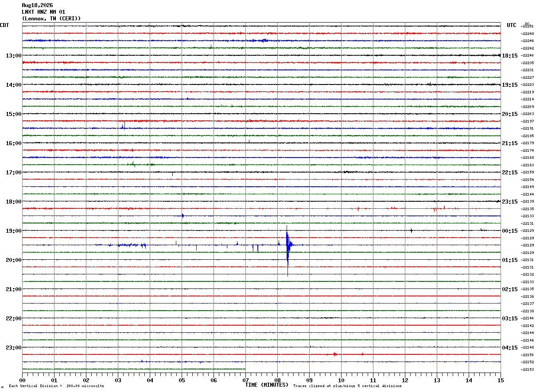Click the 13:00 CDT time label

click(x=13, y=56)
